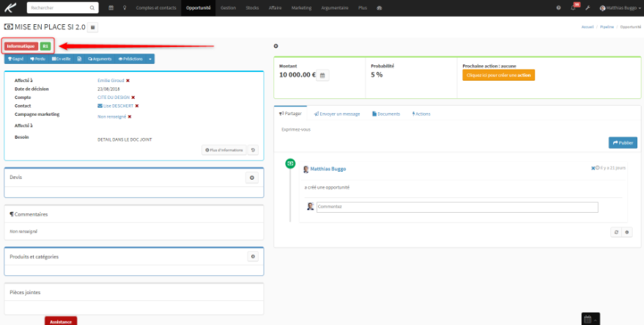Remove assigned user Emilie Giroud

pyautogui.click(x=127, y=81)
